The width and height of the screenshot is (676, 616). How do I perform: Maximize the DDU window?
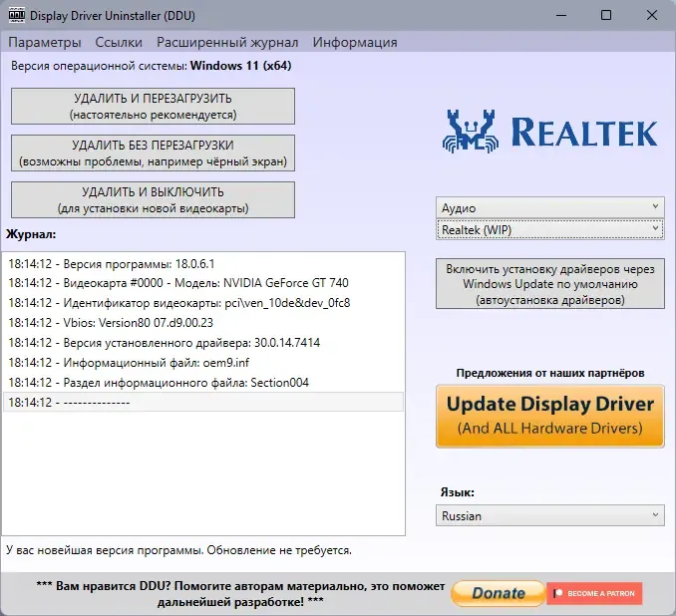[606, 15]
